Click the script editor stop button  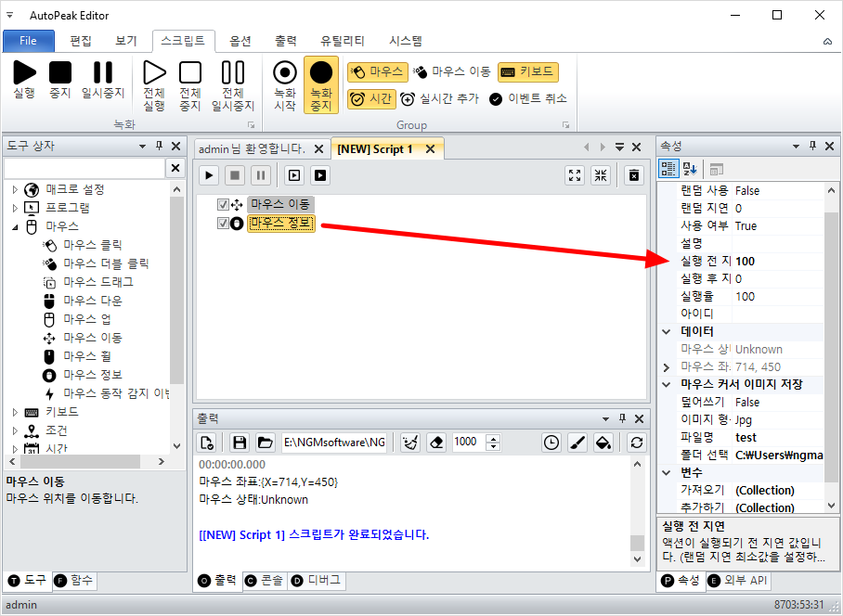235,175
